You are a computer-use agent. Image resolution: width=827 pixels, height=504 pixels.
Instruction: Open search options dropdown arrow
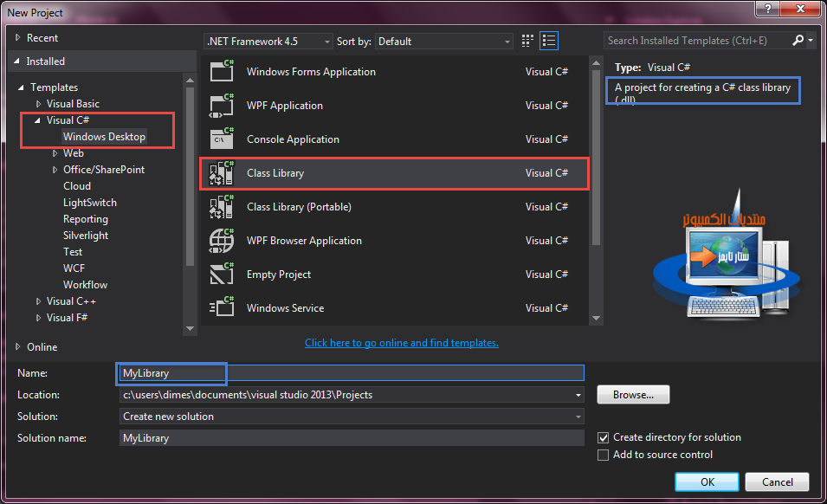(811, 41)
